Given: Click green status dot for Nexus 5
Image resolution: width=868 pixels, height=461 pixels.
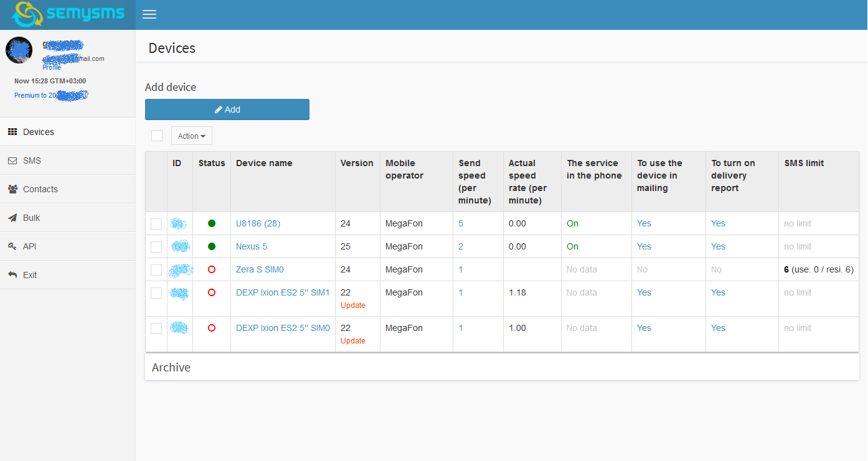Looking at the screenshot, I should pyautogui.click(x=212, y=246).
